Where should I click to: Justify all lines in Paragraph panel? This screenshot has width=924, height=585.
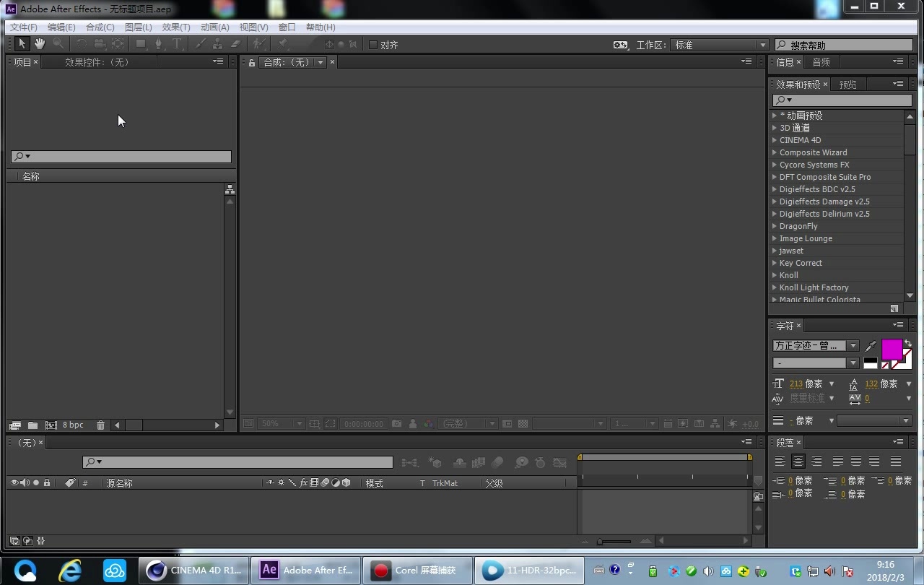point(896,461)
